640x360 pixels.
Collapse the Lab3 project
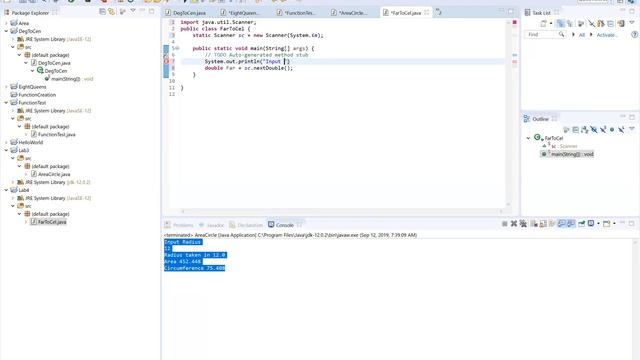click(6, 151)
